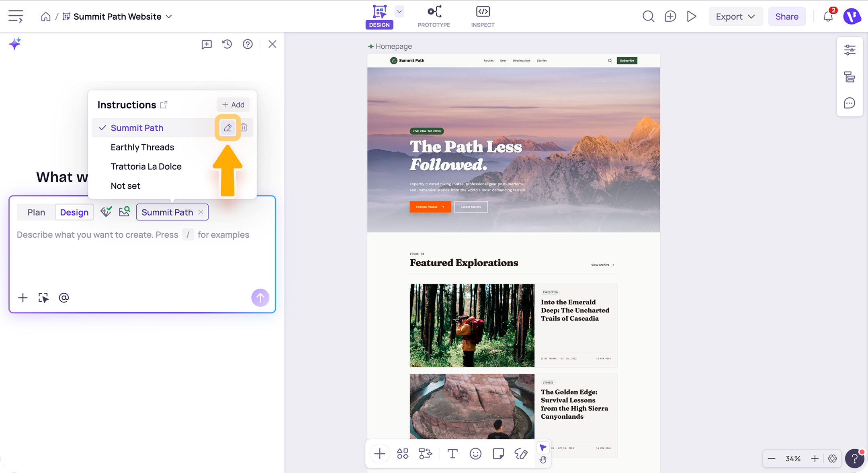Open the Summit Path instruction chip
Image resolution: width=868 pixels, height=473 pixels.
[x=167, y=212]
